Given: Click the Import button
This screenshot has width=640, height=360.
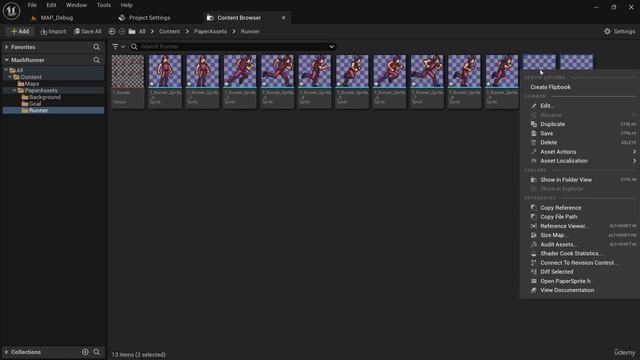Looking at the screenshot, I should click(x=53, y=31).
